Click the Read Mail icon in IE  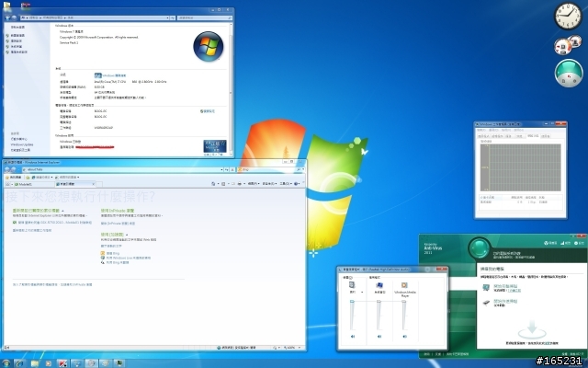tap(232, 184)
